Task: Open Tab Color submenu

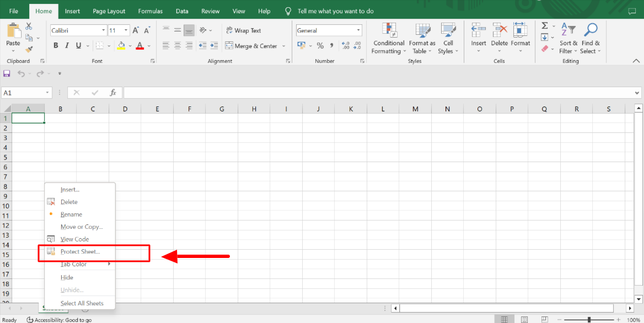Action: (x=80, y=264)
